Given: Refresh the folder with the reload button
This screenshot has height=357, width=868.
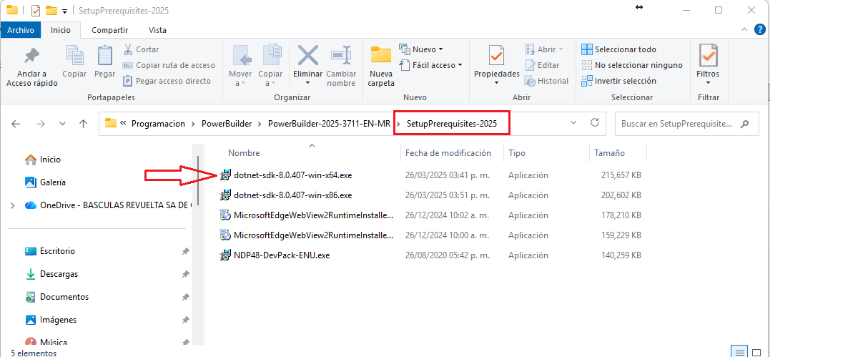Looking at the screenshot, I should click(594, 123).
